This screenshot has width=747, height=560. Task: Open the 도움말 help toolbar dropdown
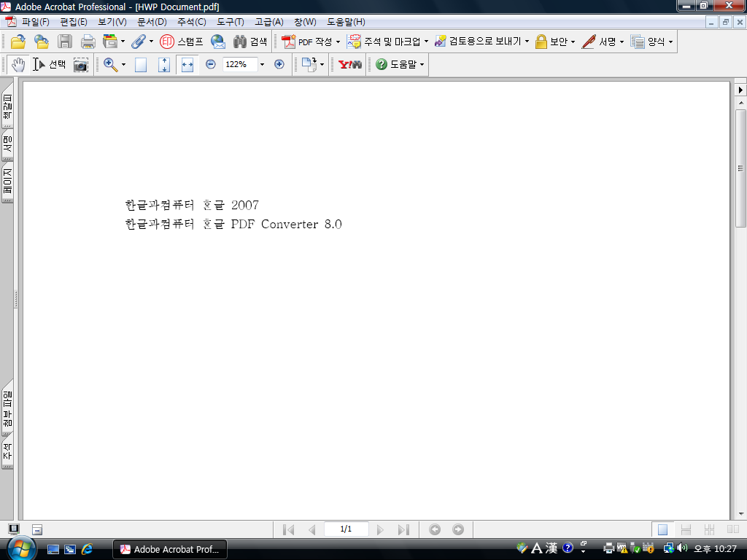click(x=400, y=64)
